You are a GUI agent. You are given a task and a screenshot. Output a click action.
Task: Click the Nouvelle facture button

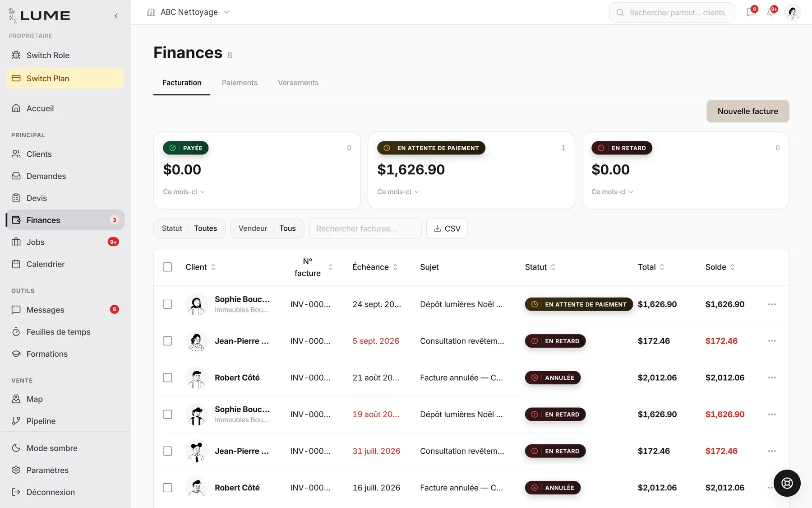coord(747,111)
